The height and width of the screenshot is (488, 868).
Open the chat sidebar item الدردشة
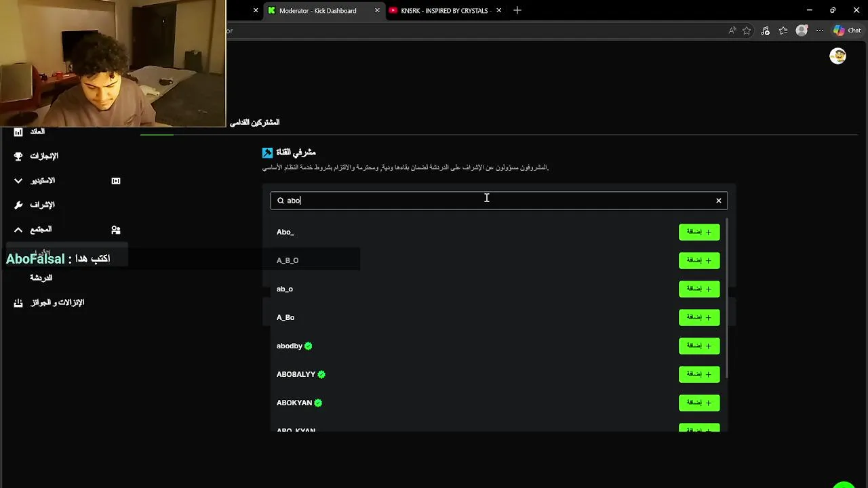[41, 278]
